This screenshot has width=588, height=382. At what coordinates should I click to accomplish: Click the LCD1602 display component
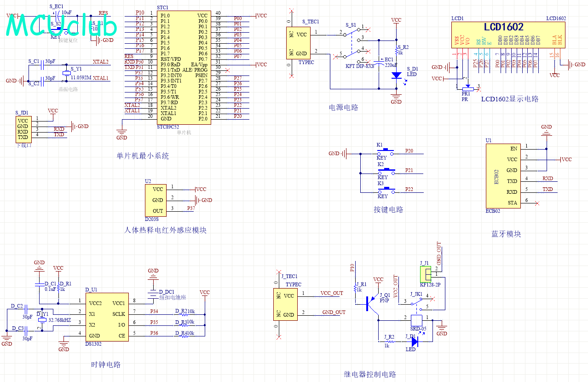pos(503,35)
